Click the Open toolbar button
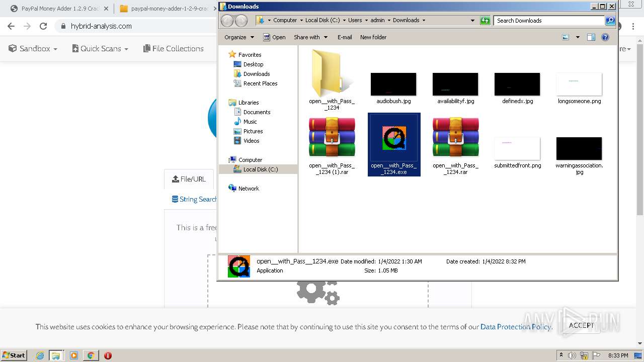 pos(275,37)
